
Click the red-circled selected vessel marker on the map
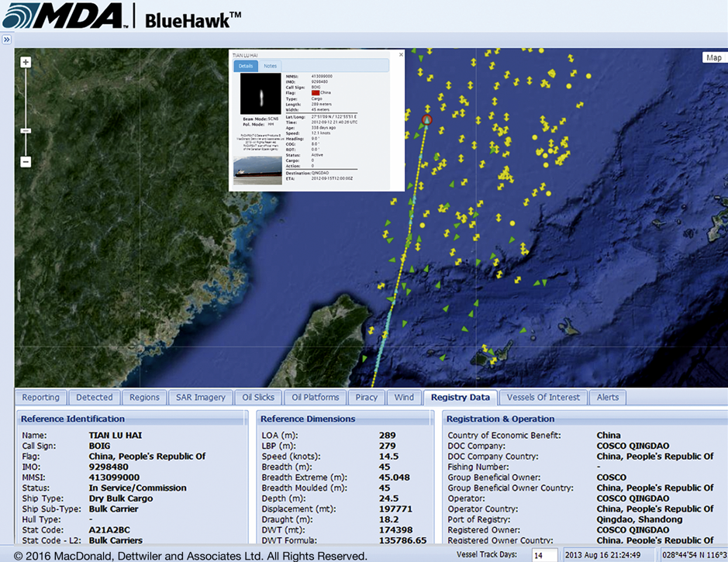(426, 120)
